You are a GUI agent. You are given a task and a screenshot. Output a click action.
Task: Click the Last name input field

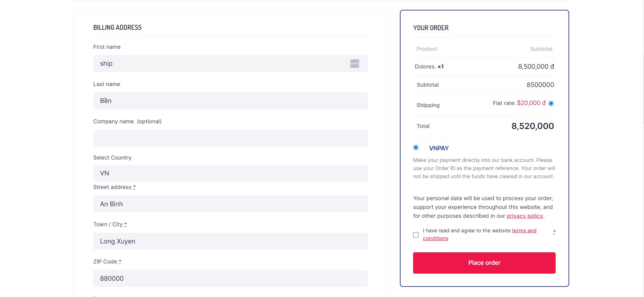pyautogui.click(x=230, y=101)
